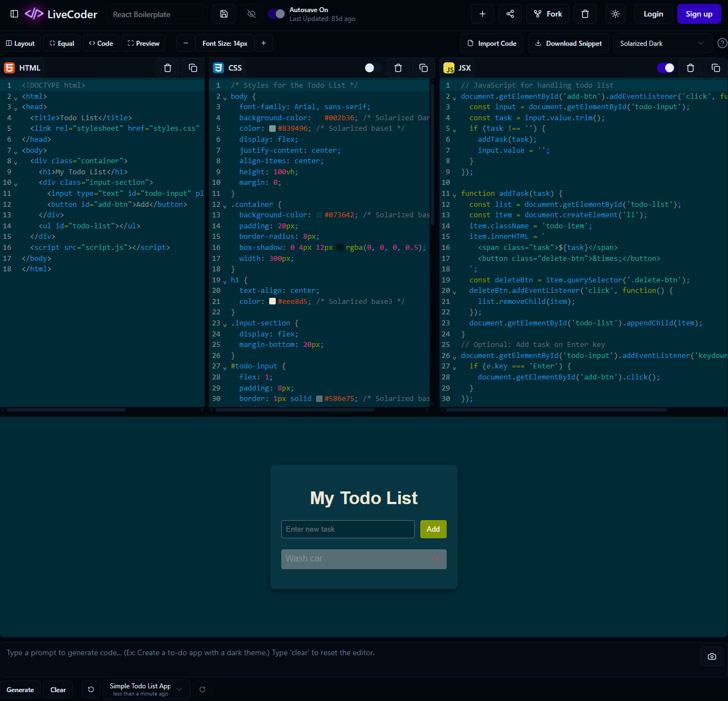Switch theme with the sun icon
This screenshot has height=701, width=728.
pyautogui.click(x=615, y=14)
